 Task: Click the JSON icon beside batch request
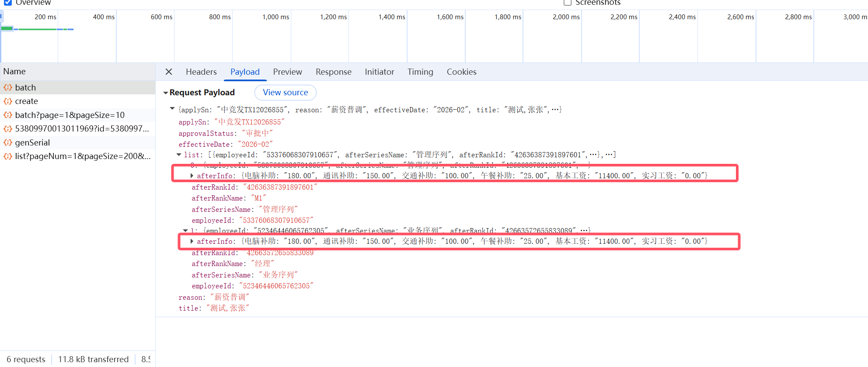pyautogui.click(x=8, y=87)
